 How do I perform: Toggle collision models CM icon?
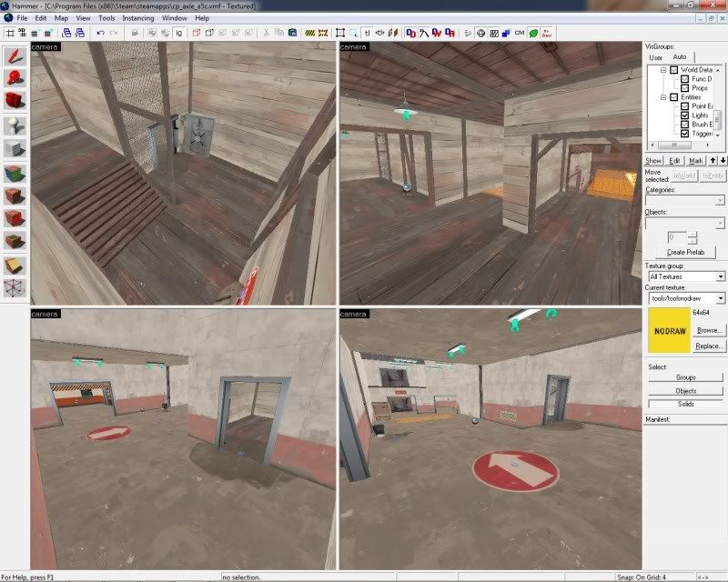[x=520, y=33]
